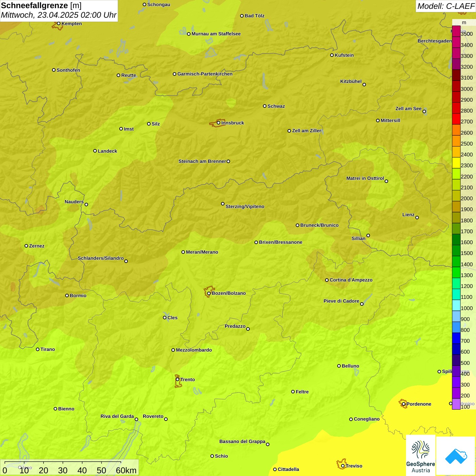Click the 'Sterzing/Vipiteno' label
476x476 pixels.
(245, 206)
